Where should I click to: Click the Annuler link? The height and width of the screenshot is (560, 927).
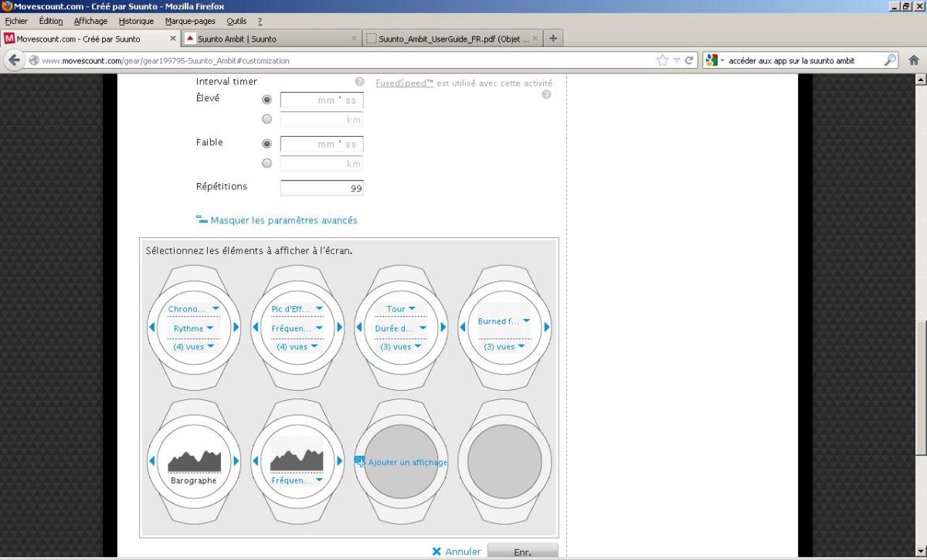coord(462,552)
